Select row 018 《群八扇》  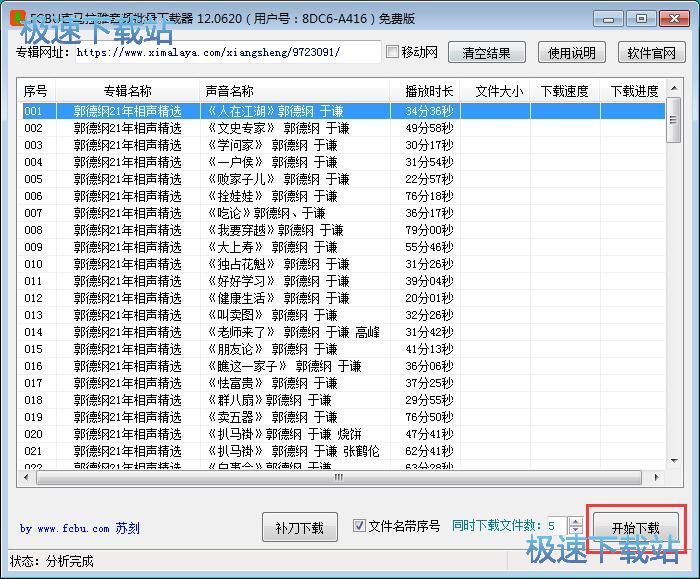[342, 400]
